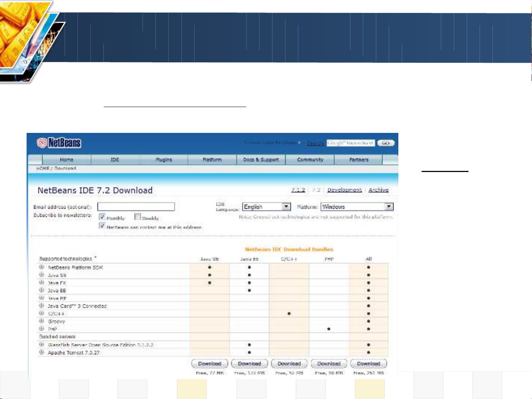Download the 52 MB C/C++ bundle
The width and height of the screenshot is (532, 399).
click(x=289, y=364)
